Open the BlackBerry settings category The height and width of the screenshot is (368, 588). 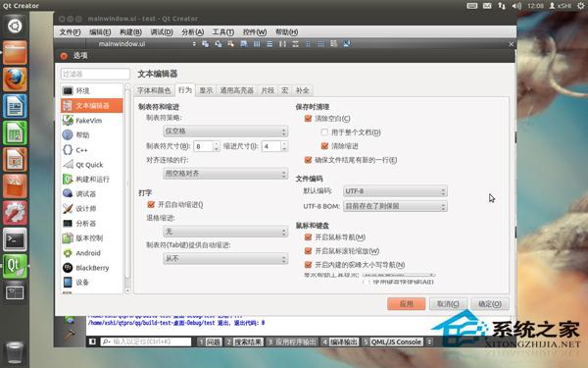pos(92,267)
